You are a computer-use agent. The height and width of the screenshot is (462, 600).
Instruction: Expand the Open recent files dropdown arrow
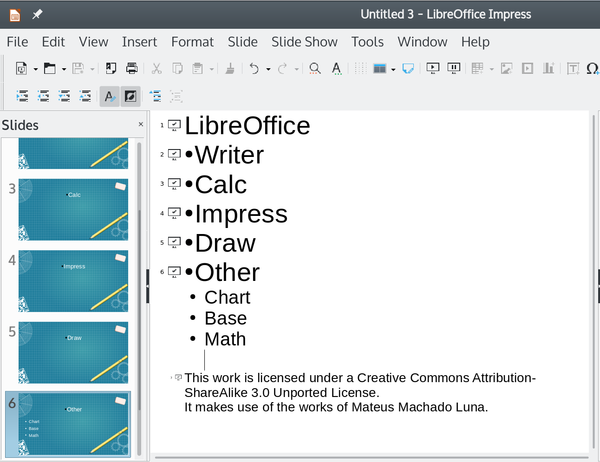(x=64, y=69)
